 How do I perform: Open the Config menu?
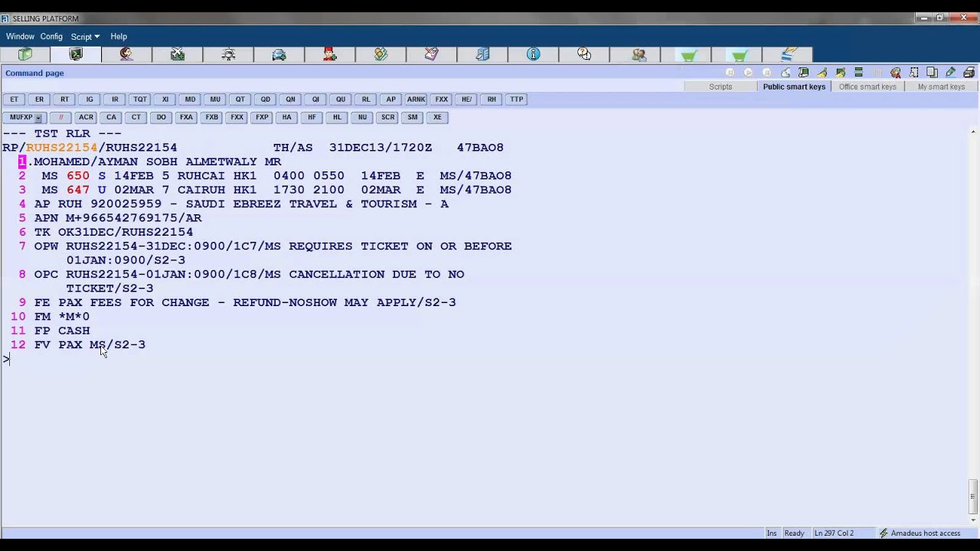pyautogui.click(x=51, y=37)
